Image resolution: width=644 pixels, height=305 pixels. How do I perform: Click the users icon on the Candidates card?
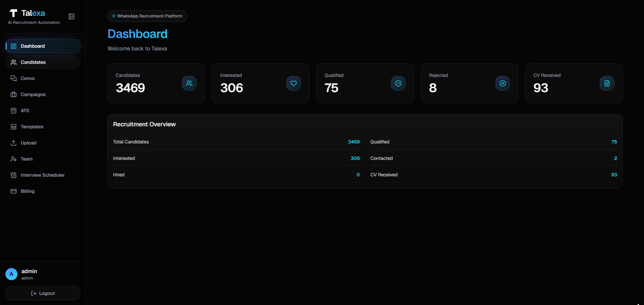189,83
